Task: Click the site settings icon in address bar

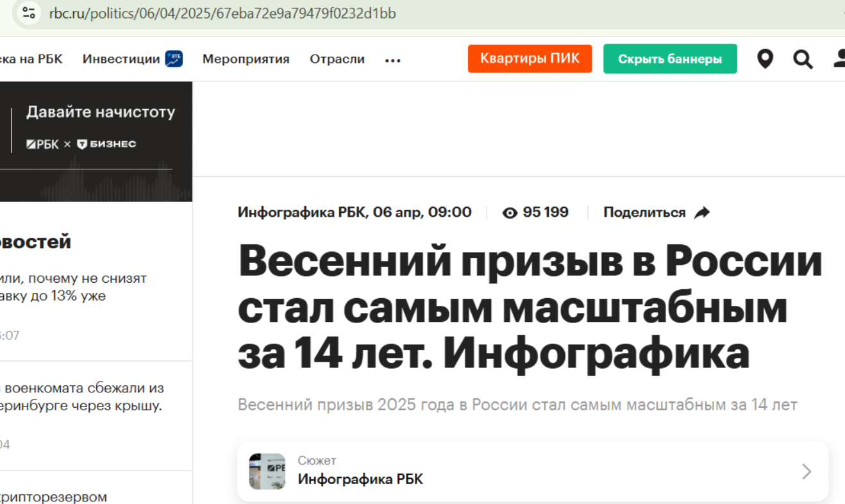Action: pyautogui.click(x=29, y=13)
